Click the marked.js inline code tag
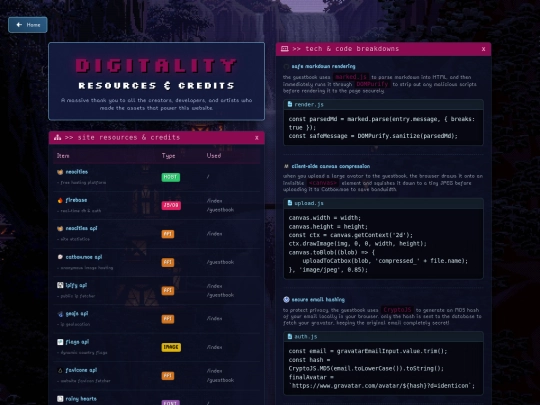Screen dimensions: 540x405 pyautogui.click(x=351, y=77)
